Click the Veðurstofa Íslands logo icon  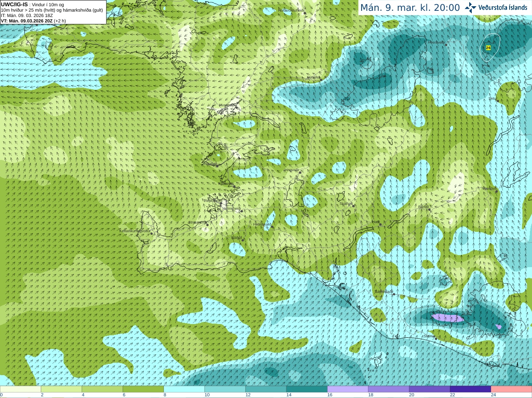tap(470, 7)
